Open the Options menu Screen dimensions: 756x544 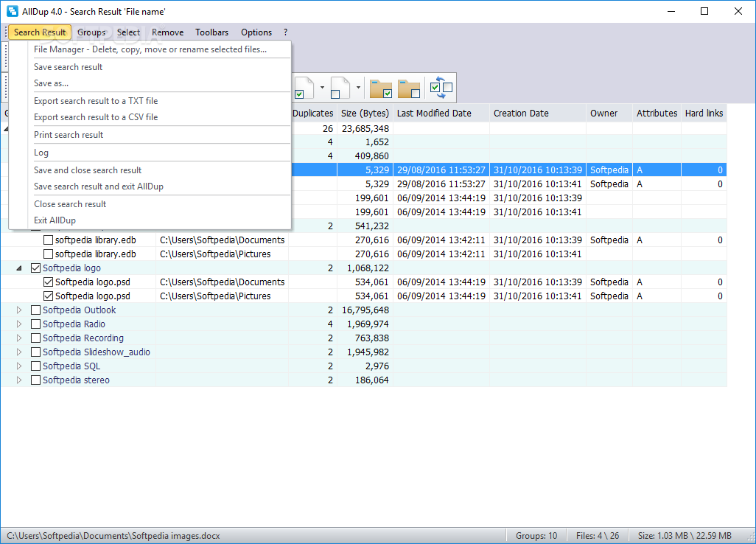(x=256, y=32)
